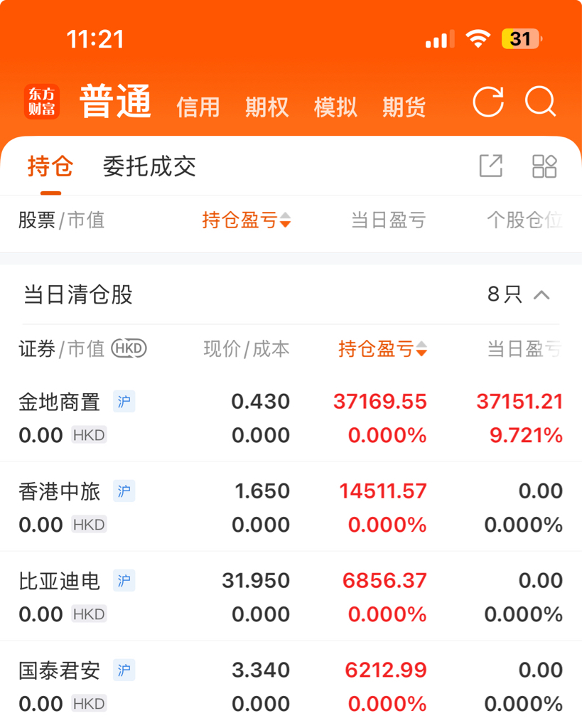The height and width of the screenshot is (728, 582).
Task: Tap the 1.650 current price
Action: coord(262,491)
